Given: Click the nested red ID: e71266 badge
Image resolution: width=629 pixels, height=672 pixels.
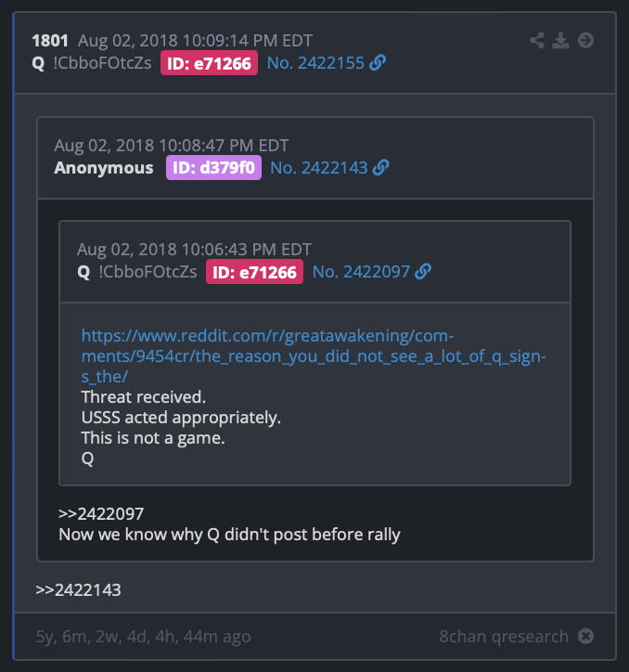Looking at the screenshot, I should [x=254, y=272].
